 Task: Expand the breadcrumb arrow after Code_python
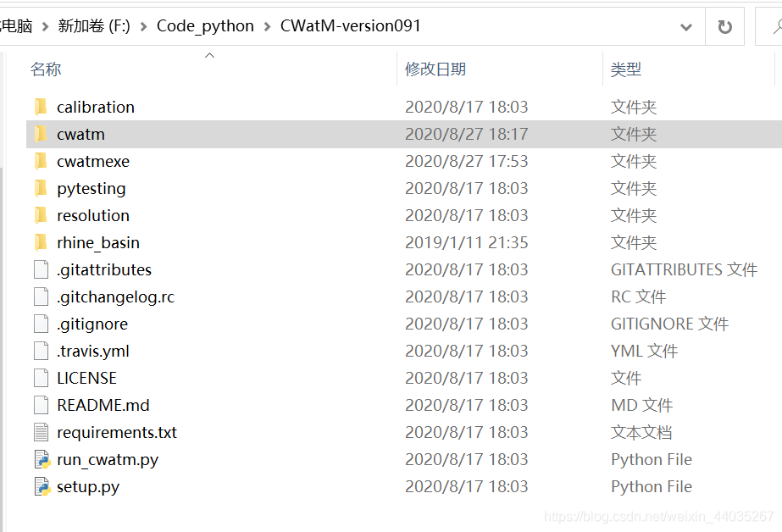click(265, 25)
